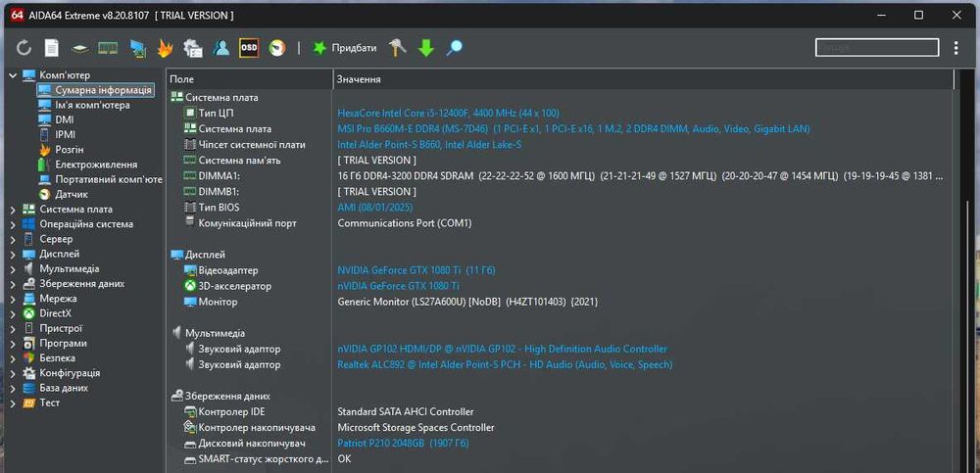
Task: Click the Поле column header
Action: [182, 79]
